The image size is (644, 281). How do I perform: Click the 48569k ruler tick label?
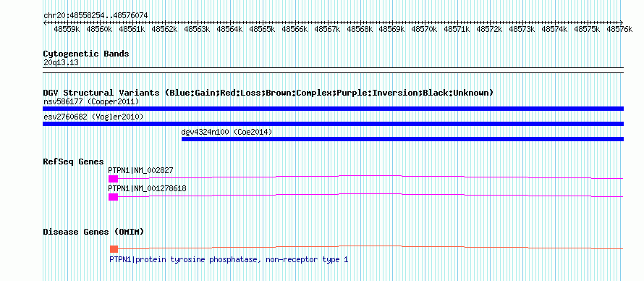(x=391, y=30)
